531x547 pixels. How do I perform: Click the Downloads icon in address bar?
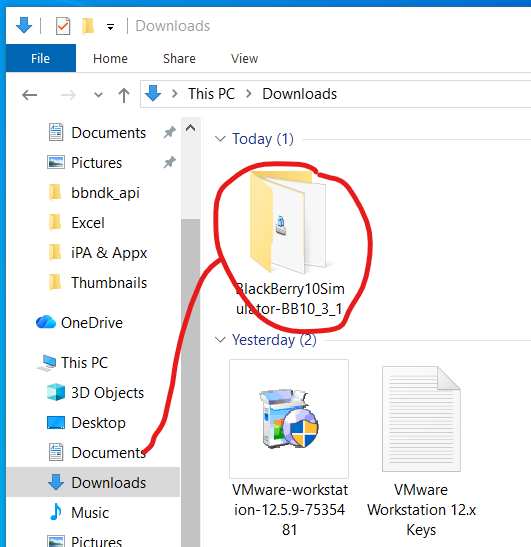pos(153,93)
